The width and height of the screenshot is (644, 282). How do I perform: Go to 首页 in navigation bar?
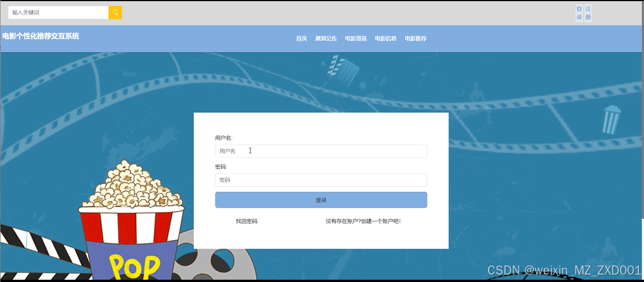tap(302, 39)
